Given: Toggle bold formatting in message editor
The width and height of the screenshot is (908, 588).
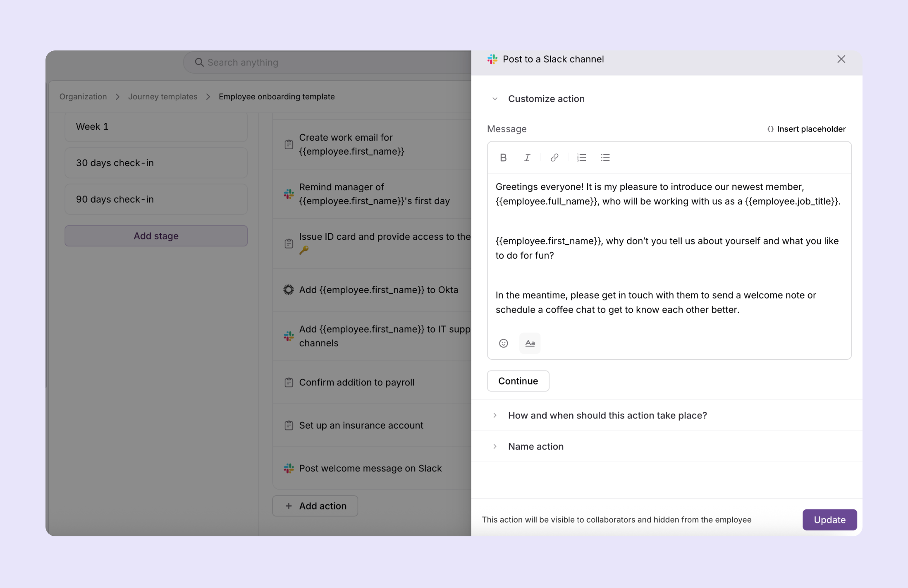Looking at the screenshot, I should point(503,158).
